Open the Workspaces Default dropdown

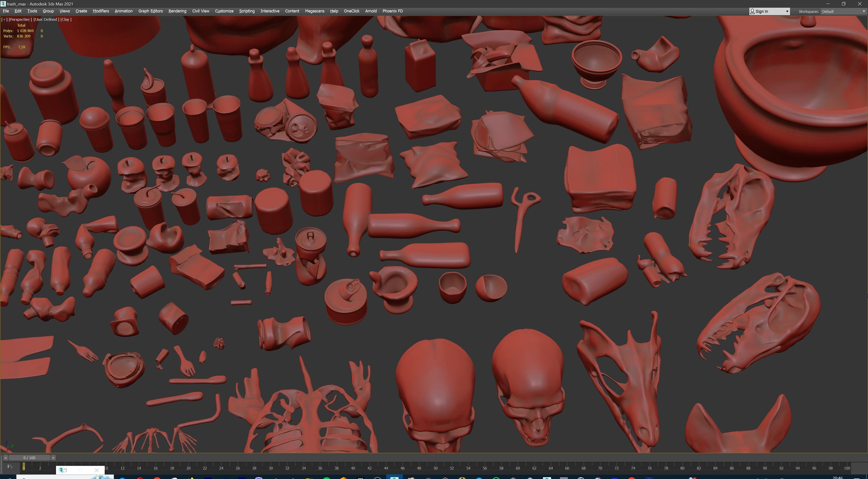click(x=843, y=12)
